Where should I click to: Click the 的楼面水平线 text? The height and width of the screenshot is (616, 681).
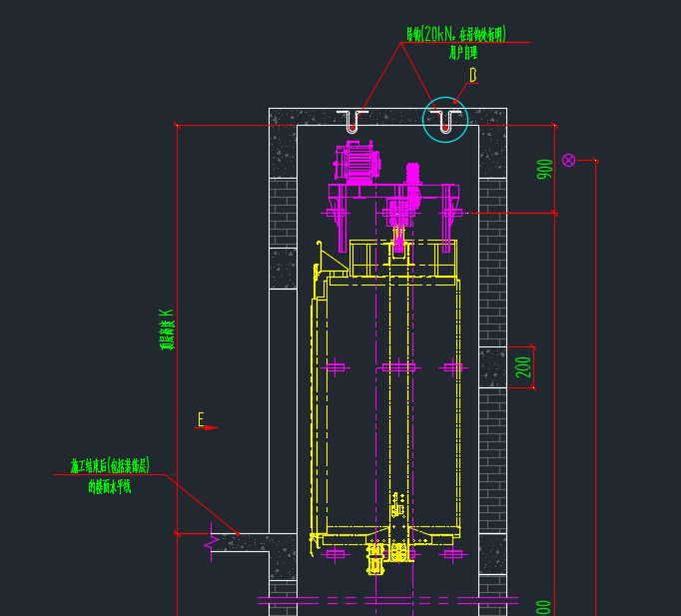click(x=110, y=486)
